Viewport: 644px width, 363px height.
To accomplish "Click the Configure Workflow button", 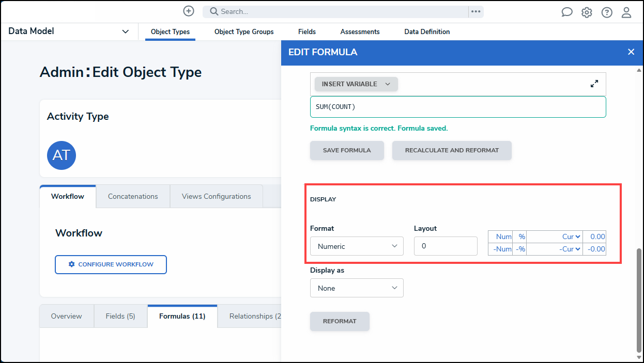I will 111,264.
